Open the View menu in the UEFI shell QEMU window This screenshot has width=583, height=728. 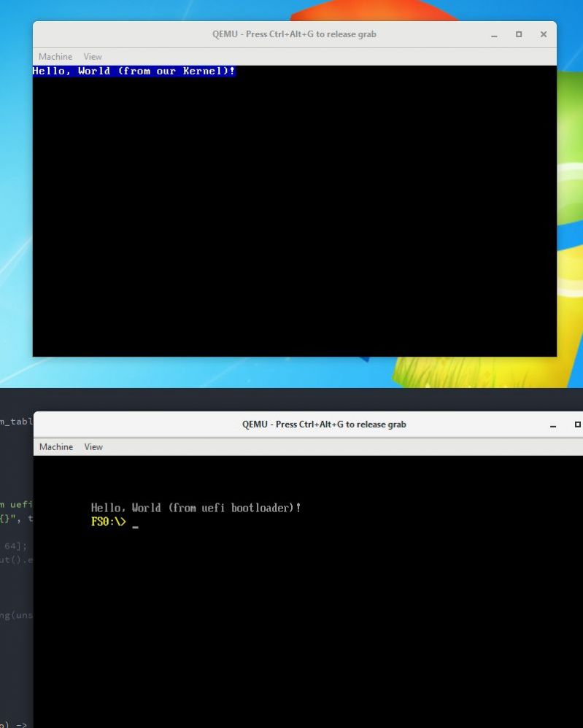[x=93, y=447]
